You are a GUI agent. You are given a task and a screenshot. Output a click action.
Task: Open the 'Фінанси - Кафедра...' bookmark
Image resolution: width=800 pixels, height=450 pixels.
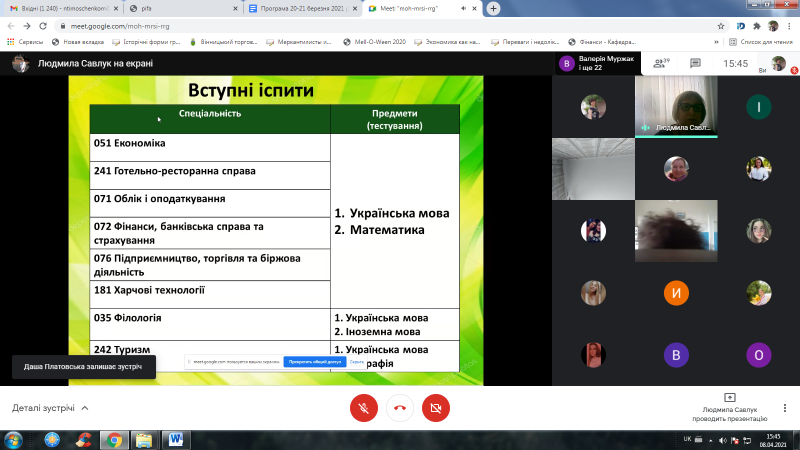coord(603,42)
